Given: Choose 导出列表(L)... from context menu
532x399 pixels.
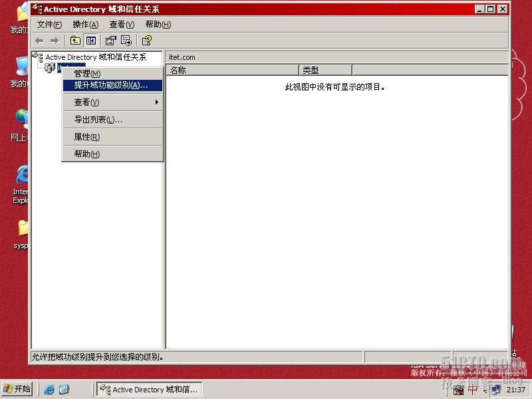Looking at the screenshot, I should coord(112,120).
